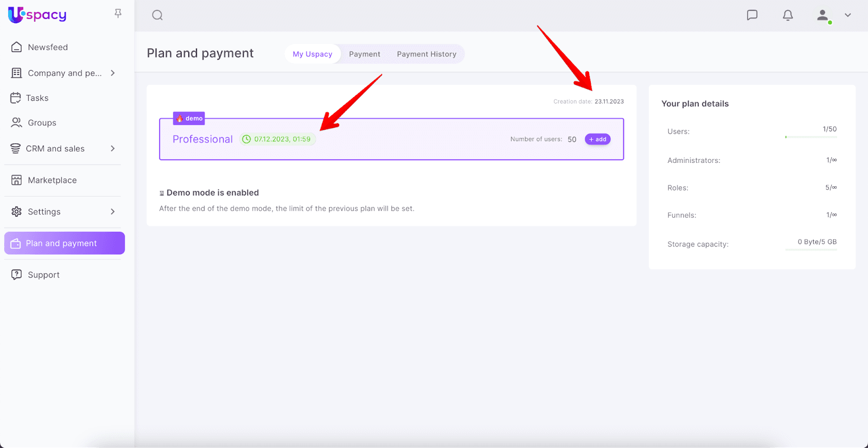Image resolution: width=868 pixels, height=448 pixels.
Task: Click the user profile avatar icon
Action: click(823, 15)
